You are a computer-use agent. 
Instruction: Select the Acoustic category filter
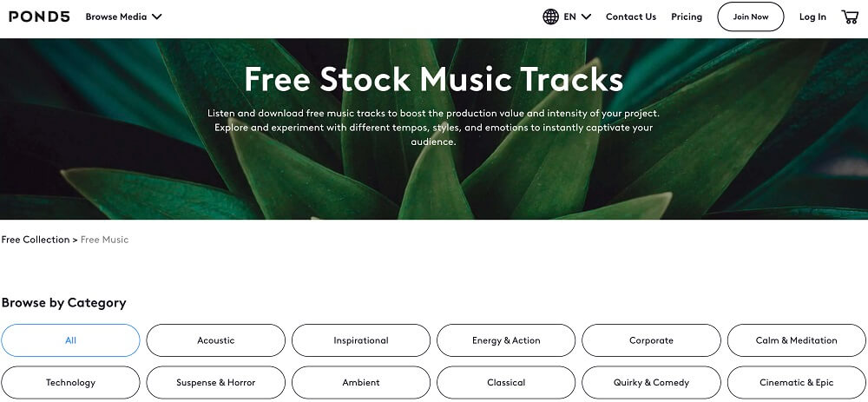coord(215,340)
